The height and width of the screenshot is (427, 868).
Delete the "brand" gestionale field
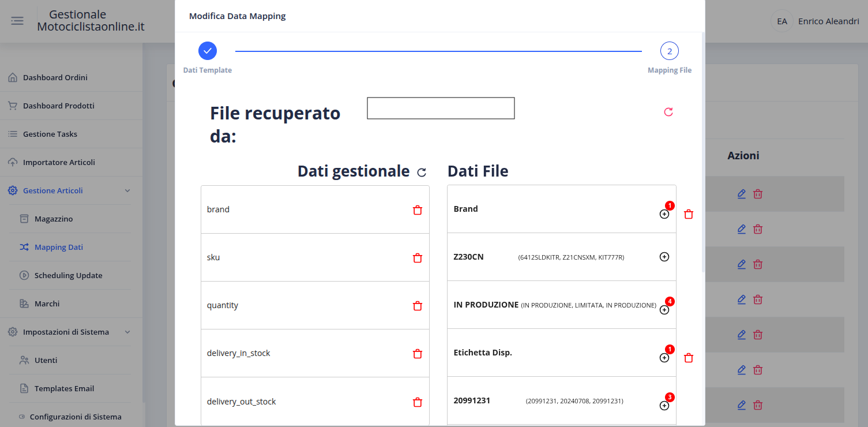417,210
